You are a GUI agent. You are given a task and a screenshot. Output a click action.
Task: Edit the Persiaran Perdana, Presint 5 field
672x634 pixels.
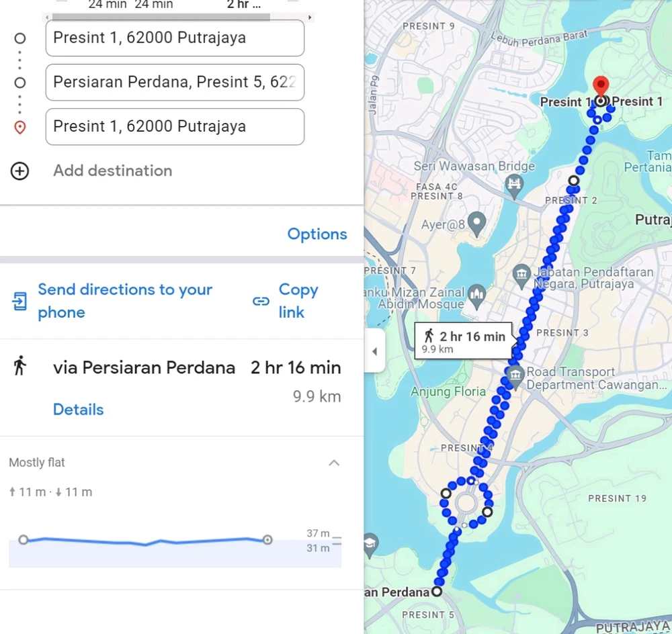(x=175, y=82)
